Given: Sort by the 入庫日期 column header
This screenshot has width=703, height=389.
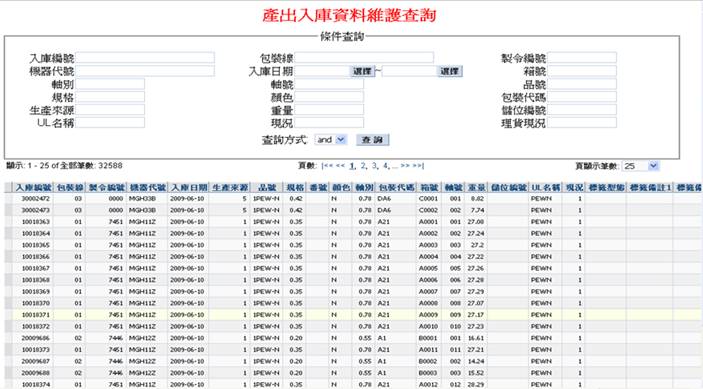Looking at the screenshot, I should [189, 187].
